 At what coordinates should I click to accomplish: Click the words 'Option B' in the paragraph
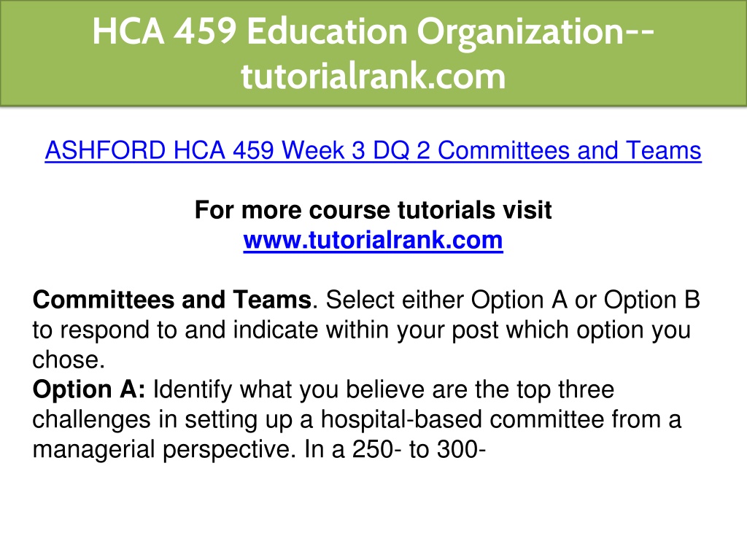click(x=651, y=300)
